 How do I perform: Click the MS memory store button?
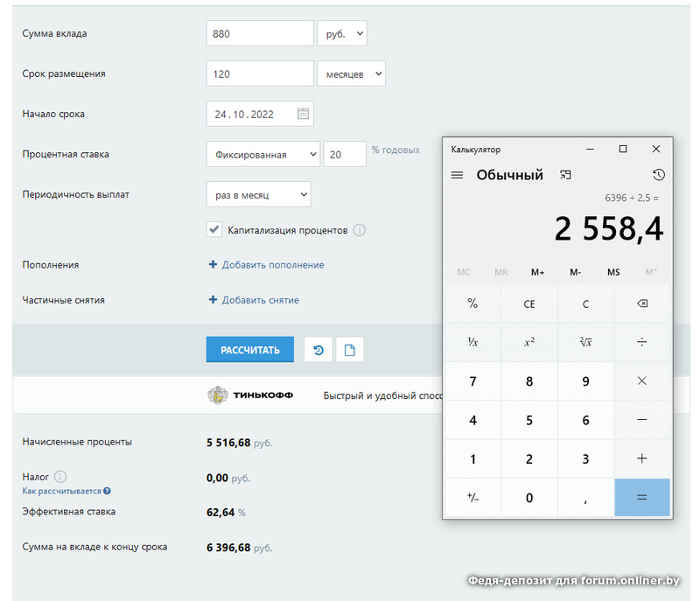click(x=613, y=272)
